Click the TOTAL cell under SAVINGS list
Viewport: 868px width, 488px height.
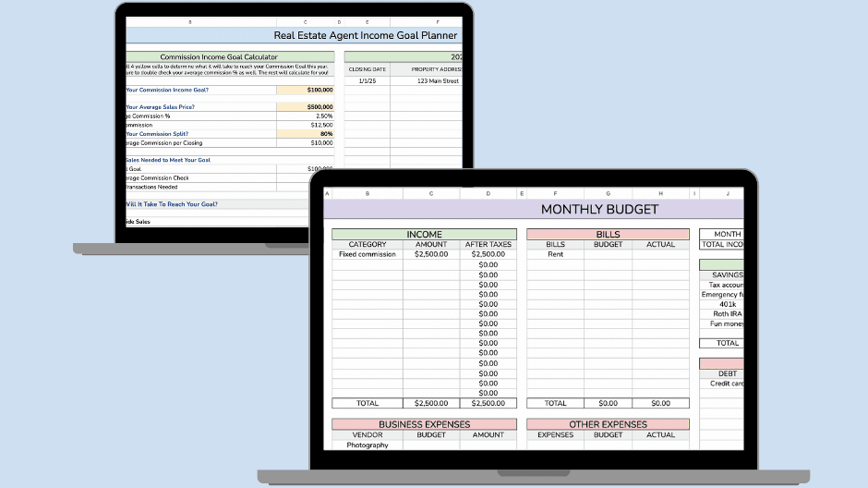click(722, 343)
